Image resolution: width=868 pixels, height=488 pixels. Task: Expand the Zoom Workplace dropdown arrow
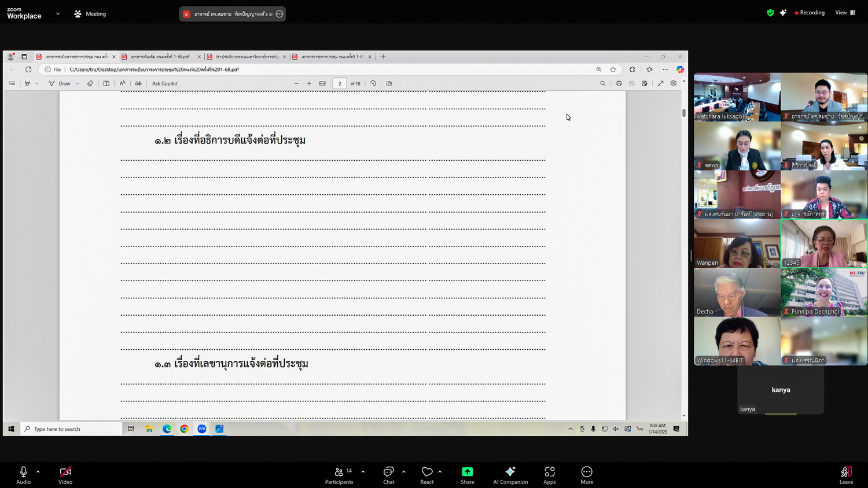pos(58,13)
